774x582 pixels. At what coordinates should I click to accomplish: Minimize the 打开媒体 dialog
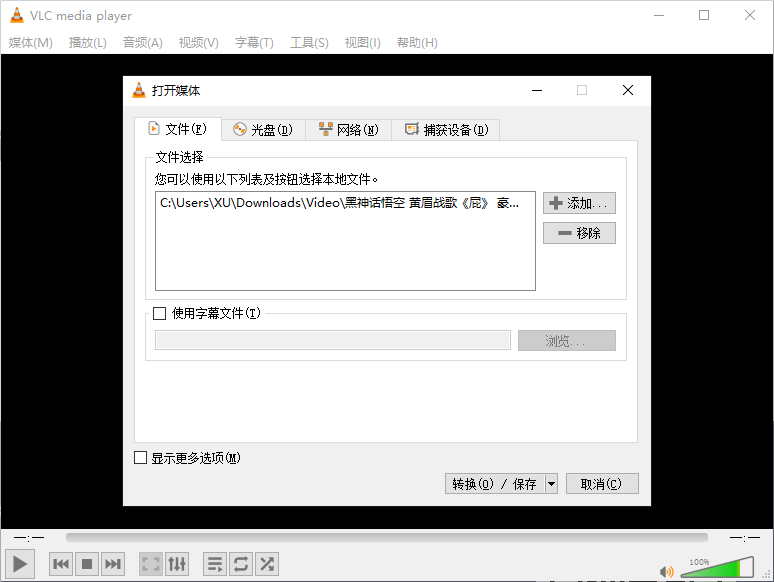pyautogui.click(x=537, y=90)
